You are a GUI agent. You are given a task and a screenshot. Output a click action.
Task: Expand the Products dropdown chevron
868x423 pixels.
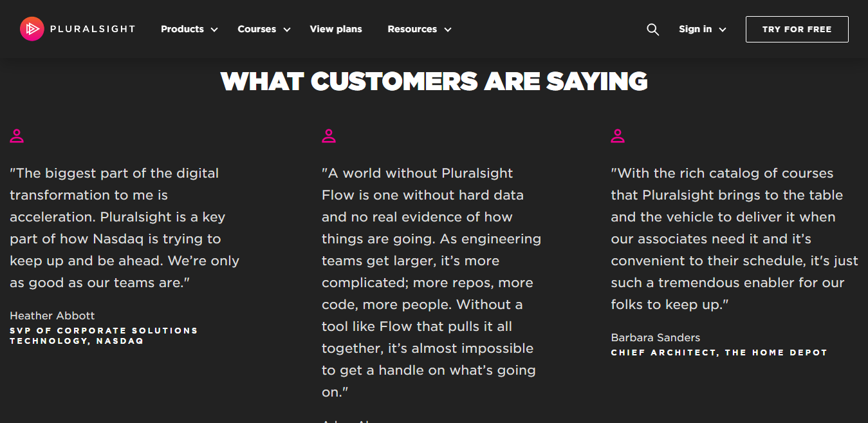tap(214, 30)
